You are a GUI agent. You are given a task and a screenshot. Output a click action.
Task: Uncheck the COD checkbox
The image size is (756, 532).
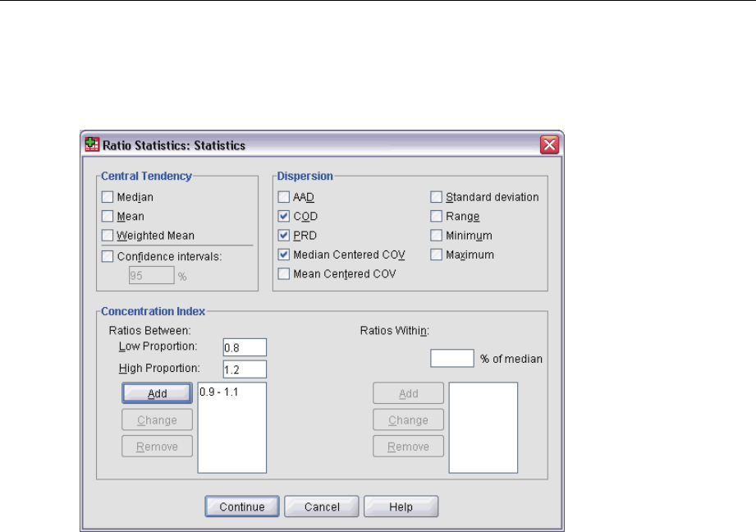click(x=284, y=216)
